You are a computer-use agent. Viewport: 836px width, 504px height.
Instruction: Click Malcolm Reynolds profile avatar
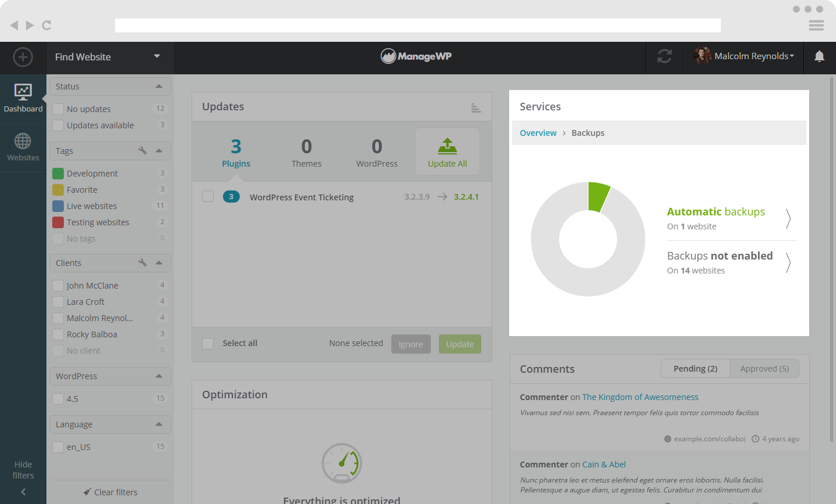(702, 56)
